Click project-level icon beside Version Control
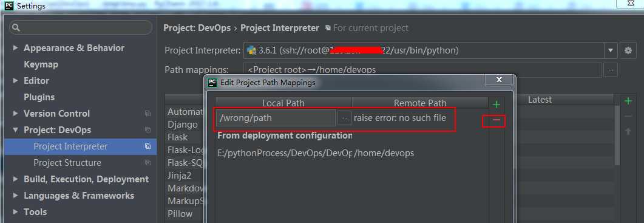Screen dimensions: 644x223 [148, 114]
